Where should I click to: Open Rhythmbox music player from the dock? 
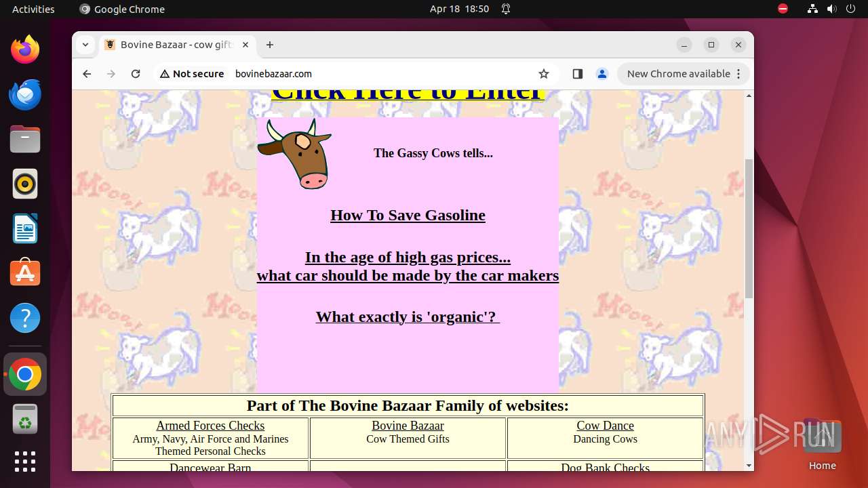pyautogui.click(x=25, y=184)
